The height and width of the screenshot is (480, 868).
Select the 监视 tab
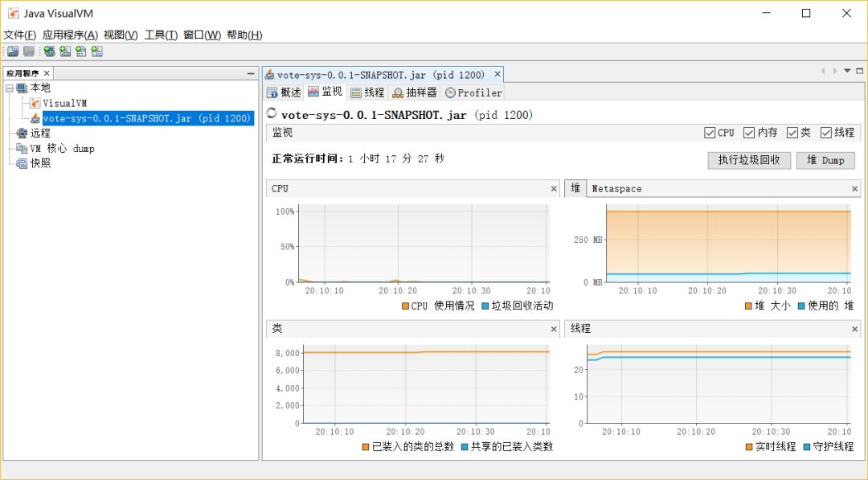tap(325, 92)
